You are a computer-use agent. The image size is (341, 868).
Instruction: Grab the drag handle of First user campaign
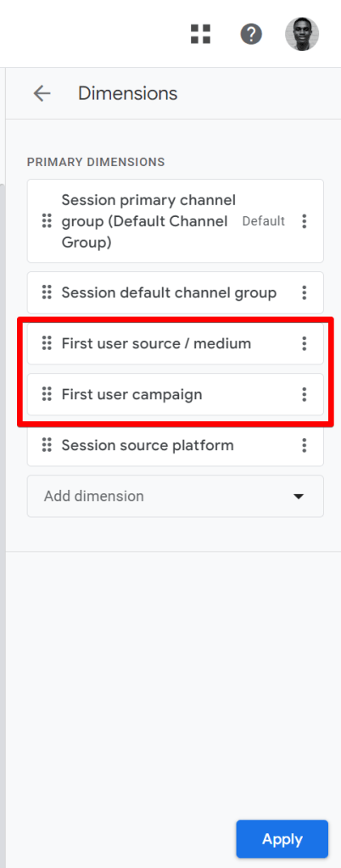pos(47,394)
